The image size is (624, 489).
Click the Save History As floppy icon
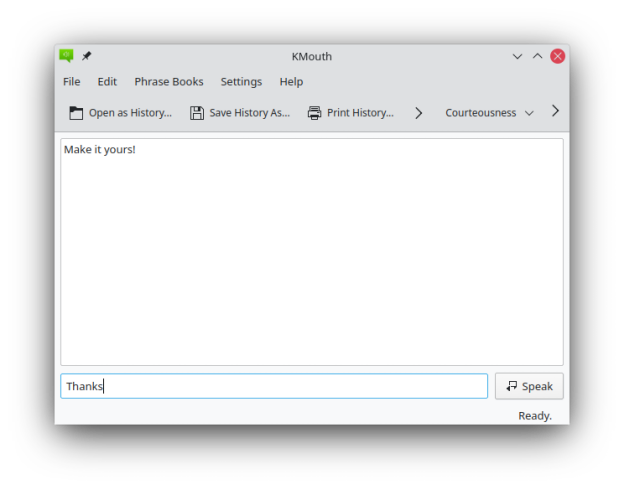[197, 113]
